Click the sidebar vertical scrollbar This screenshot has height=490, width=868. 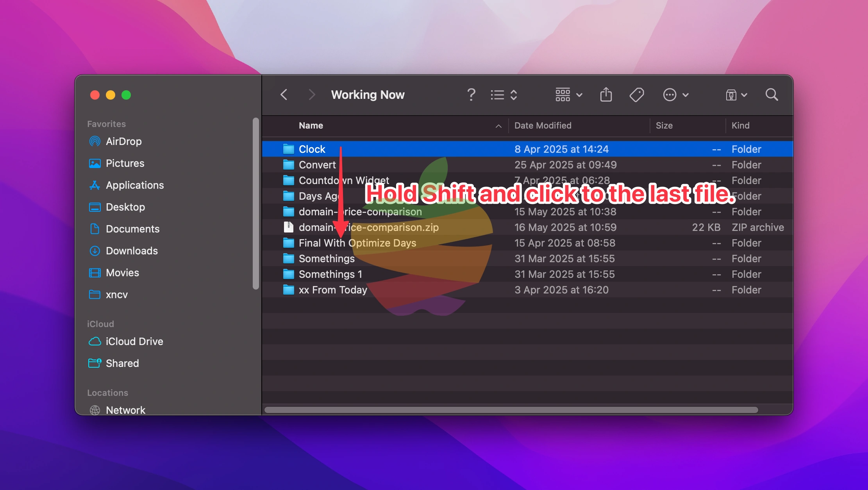pos(256,203)
